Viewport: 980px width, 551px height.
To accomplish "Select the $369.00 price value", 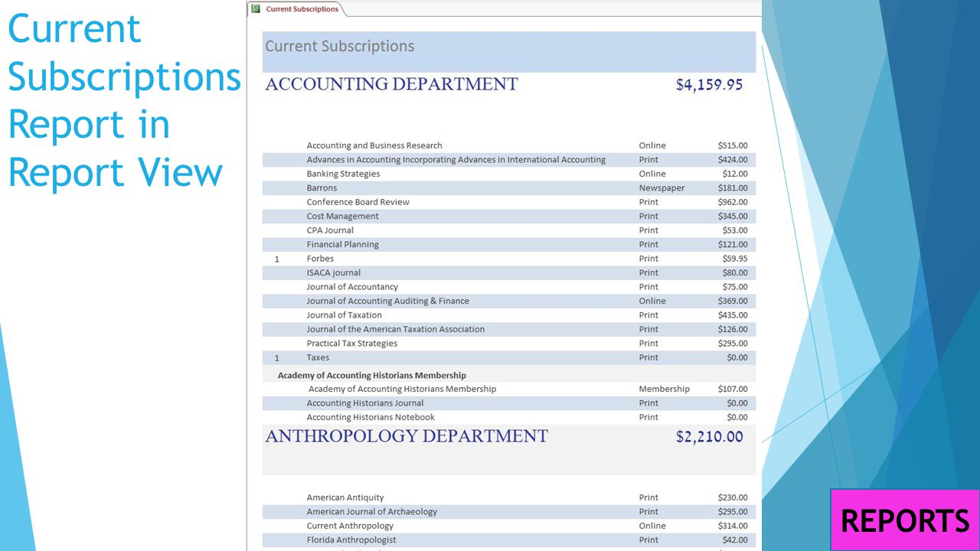I will [x=733, y=301].
